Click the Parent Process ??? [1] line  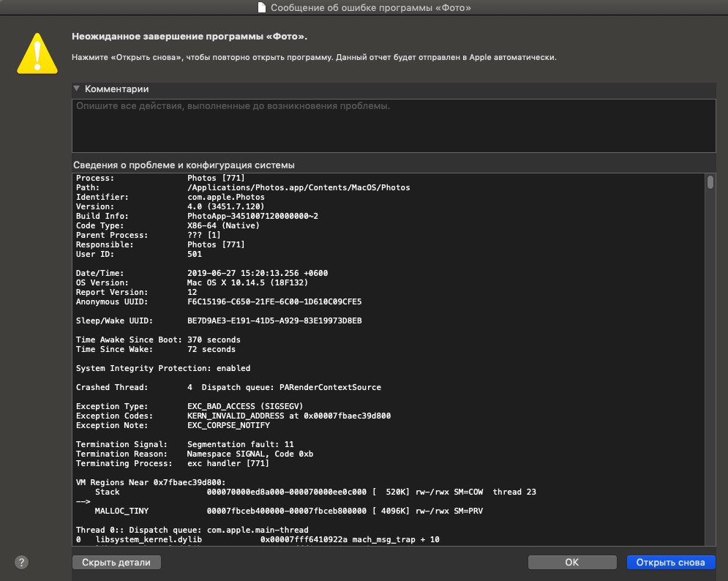point(148,235)
